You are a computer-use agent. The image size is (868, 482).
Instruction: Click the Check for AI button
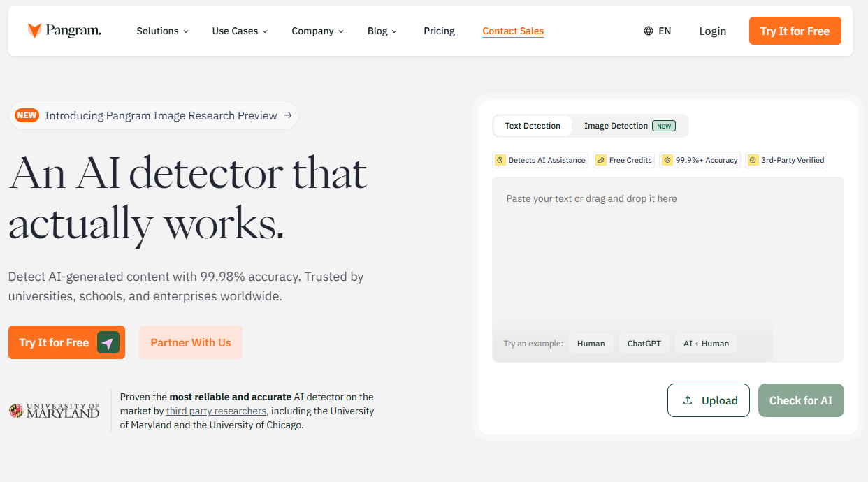click(801, 400)
